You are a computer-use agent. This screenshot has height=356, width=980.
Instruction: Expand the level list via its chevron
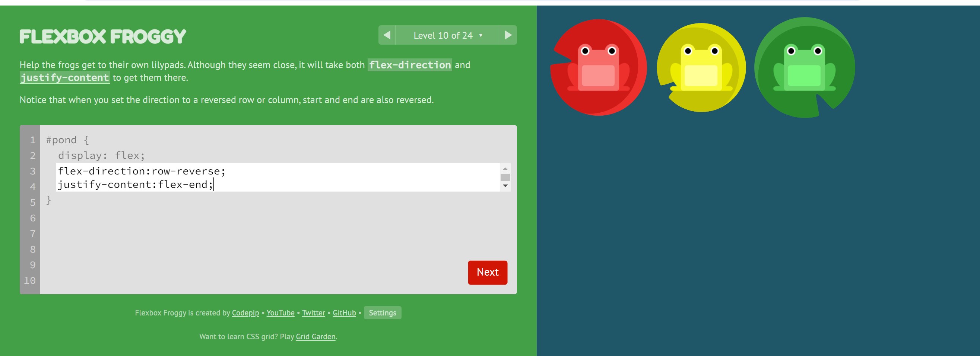[x=480, y=35]
